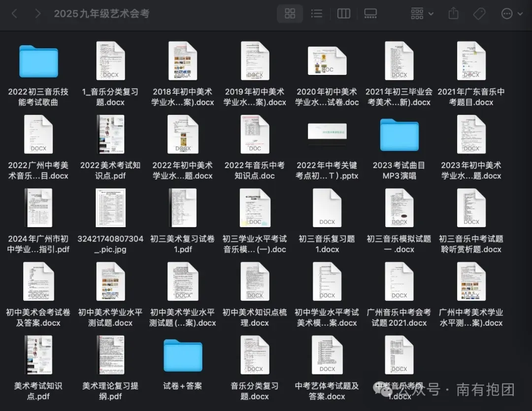Select 广州音乐中考会考试题2021.docx

tap(399, 281)
